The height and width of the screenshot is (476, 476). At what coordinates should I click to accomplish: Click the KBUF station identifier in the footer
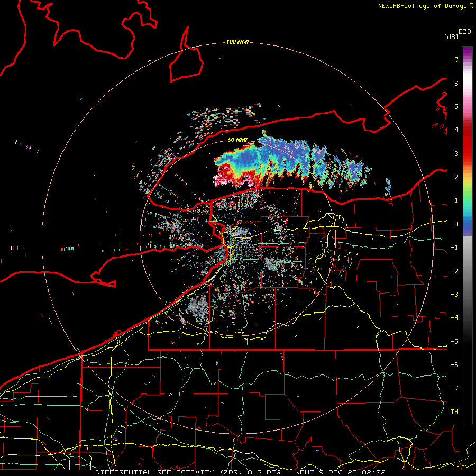(x=305, y=472)
